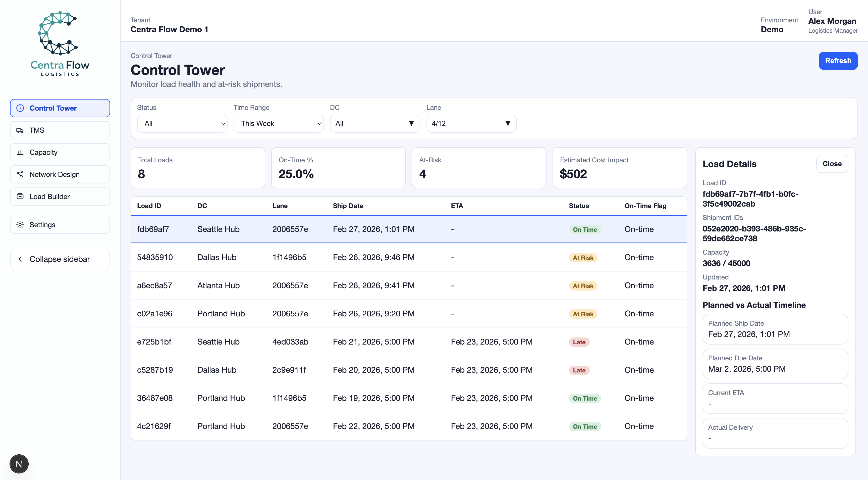Viewport: 868px width, 480px height.
Task: Click the Control Tower clock icon
Action: click(x=20, y=108)
